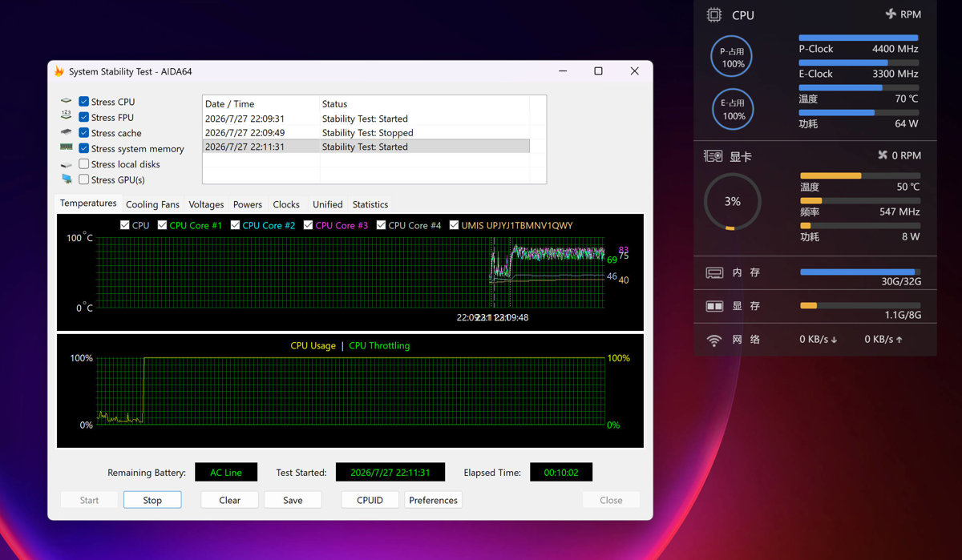
Task: Open the Unified tab
Action: [x=327, y=204]
